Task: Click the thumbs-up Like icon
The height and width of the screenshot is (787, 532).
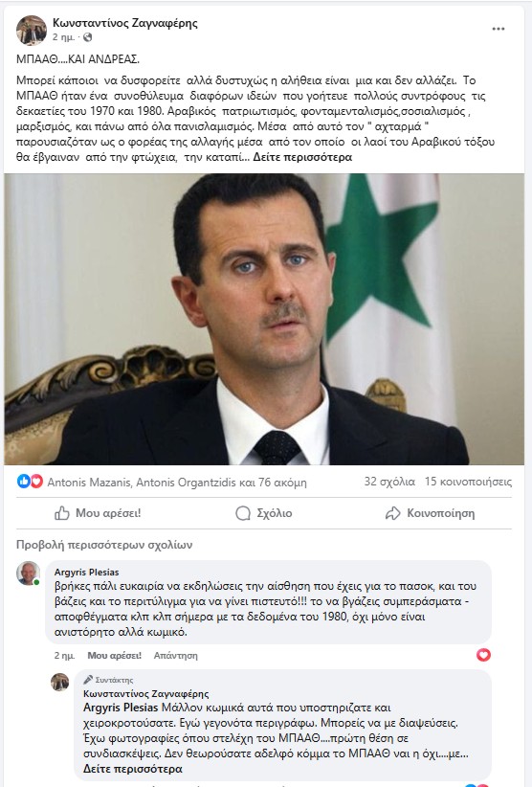Action: tap(61, 513)
